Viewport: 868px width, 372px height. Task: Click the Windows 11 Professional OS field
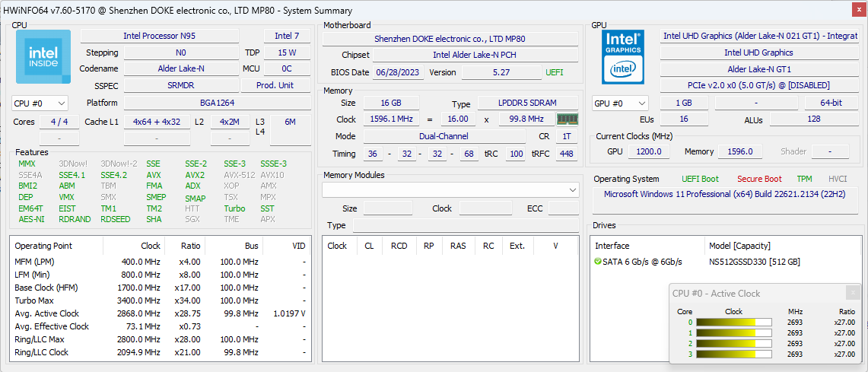725,200
